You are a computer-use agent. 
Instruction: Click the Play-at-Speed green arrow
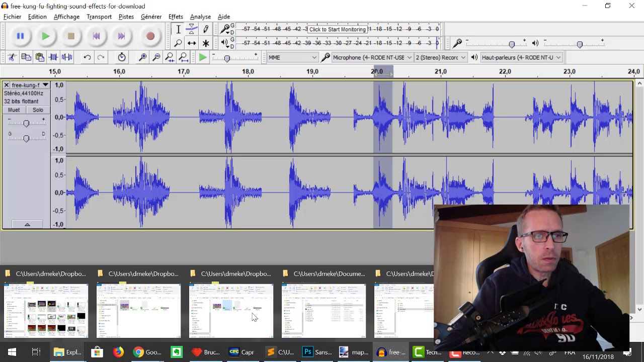click(x=203, y=57)
